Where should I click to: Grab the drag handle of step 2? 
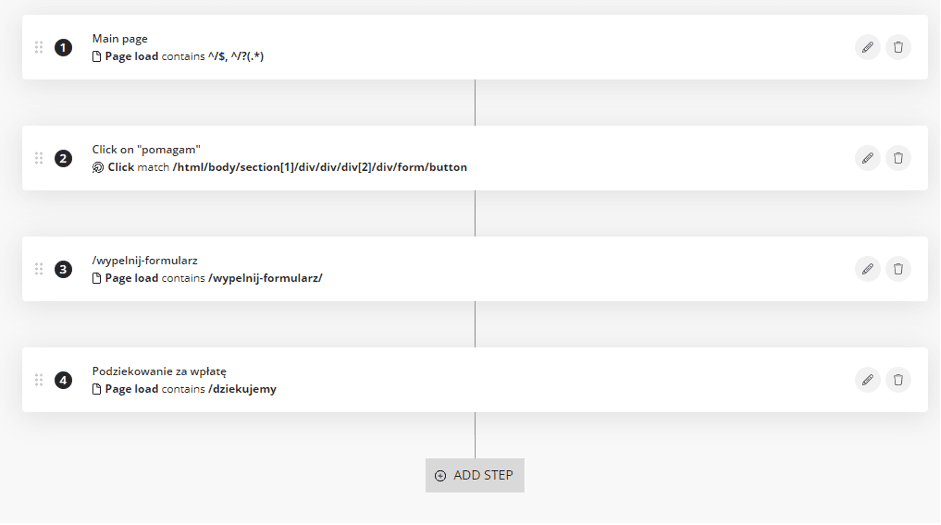[x=39, y=158]
